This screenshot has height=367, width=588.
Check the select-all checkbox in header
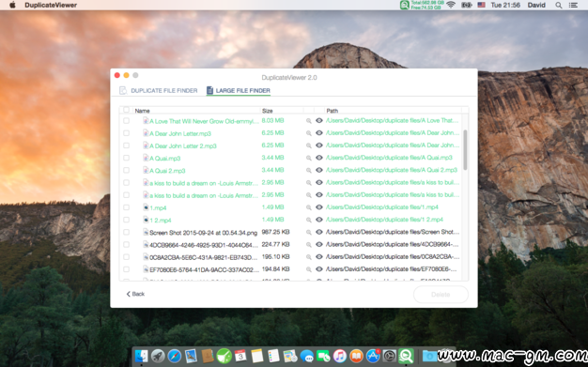(x=127, y=110)
